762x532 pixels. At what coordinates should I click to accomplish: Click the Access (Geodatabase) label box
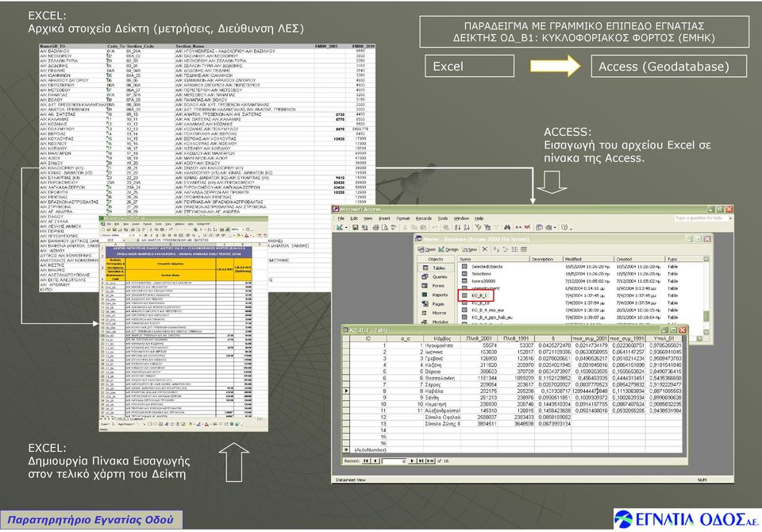[668, 66]
